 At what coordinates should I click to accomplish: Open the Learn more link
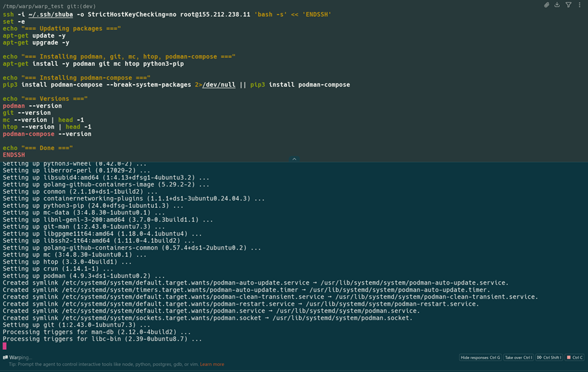[212, 365]
